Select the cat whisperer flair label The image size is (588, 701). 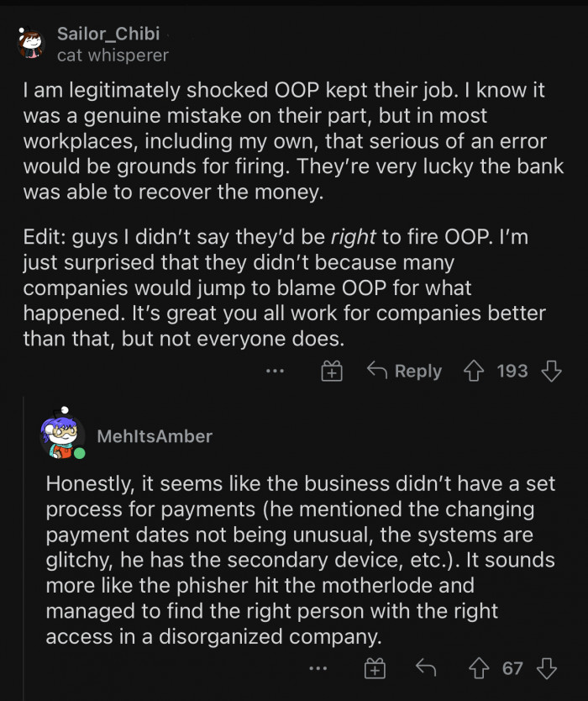(112, 57)
